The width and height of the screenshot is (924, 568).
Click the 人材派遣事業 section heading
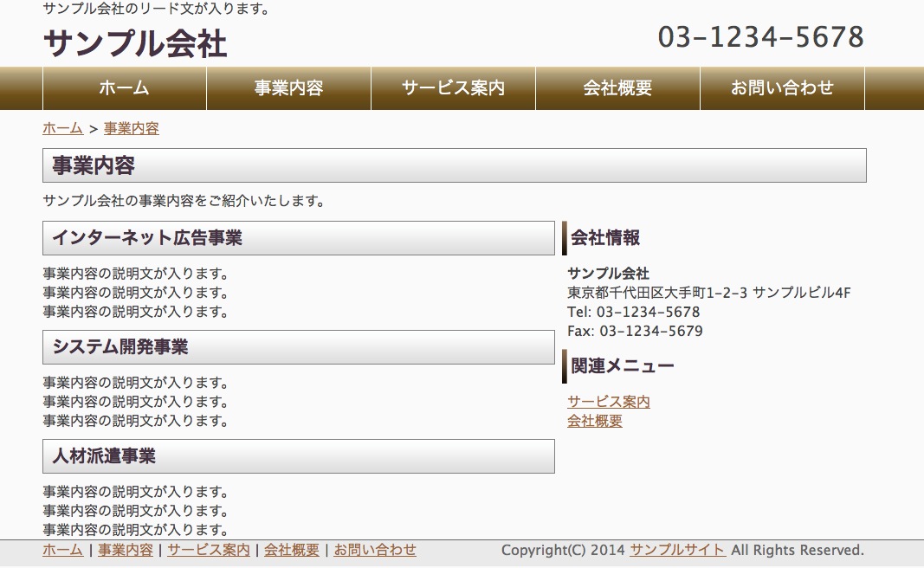[104, 456]
